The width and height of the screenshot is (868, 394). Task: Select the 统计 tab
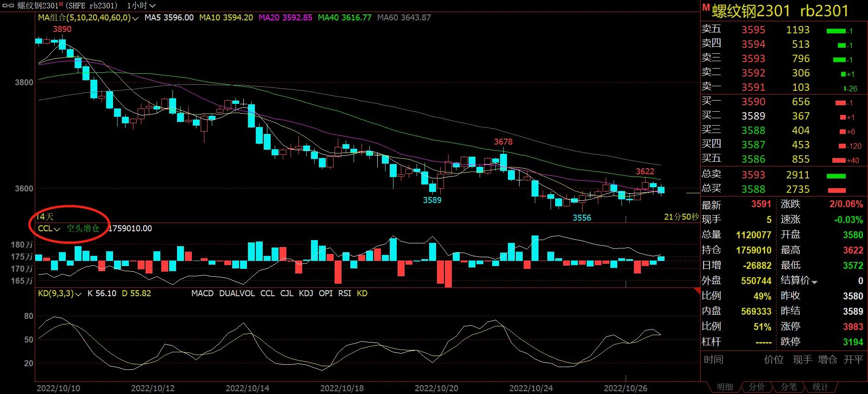820,387
